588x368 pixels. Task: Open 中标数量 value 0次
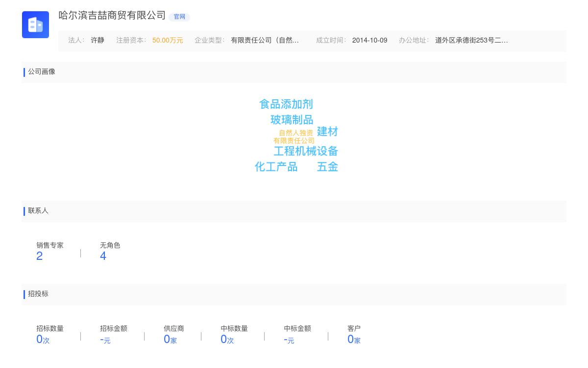coord(227,340)
